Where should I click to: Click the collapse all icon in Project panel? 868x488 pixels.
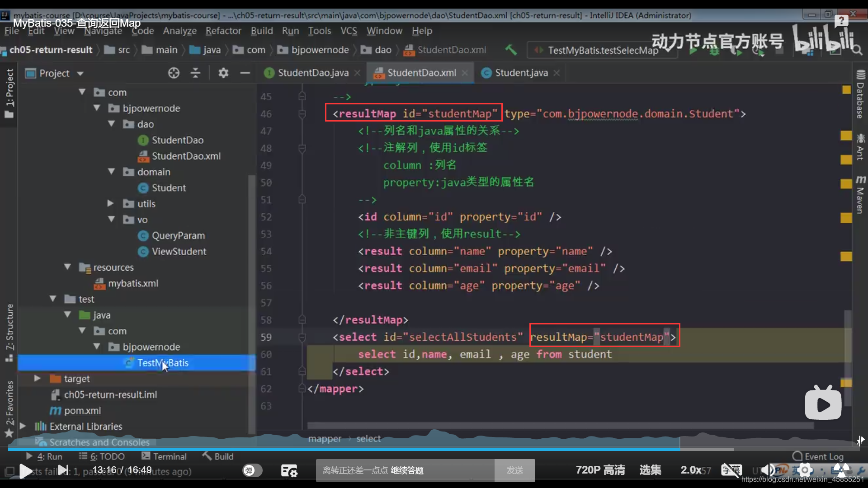(195, 73)
